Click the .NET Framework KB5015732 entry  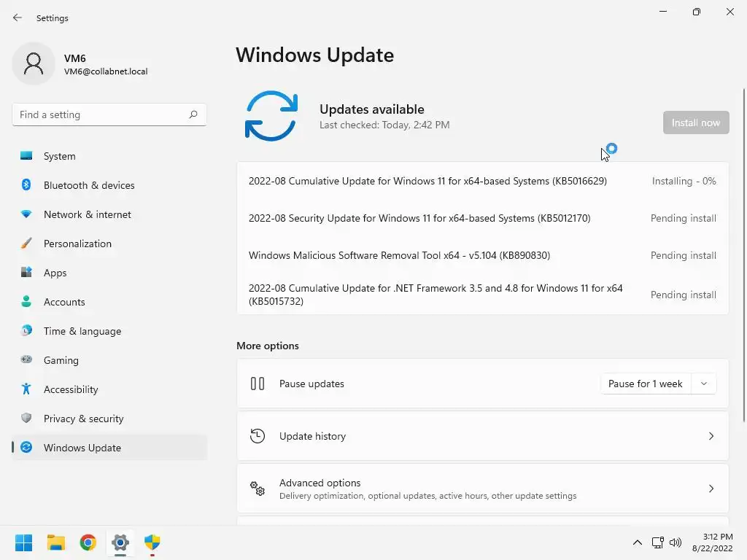coord(483,295)
